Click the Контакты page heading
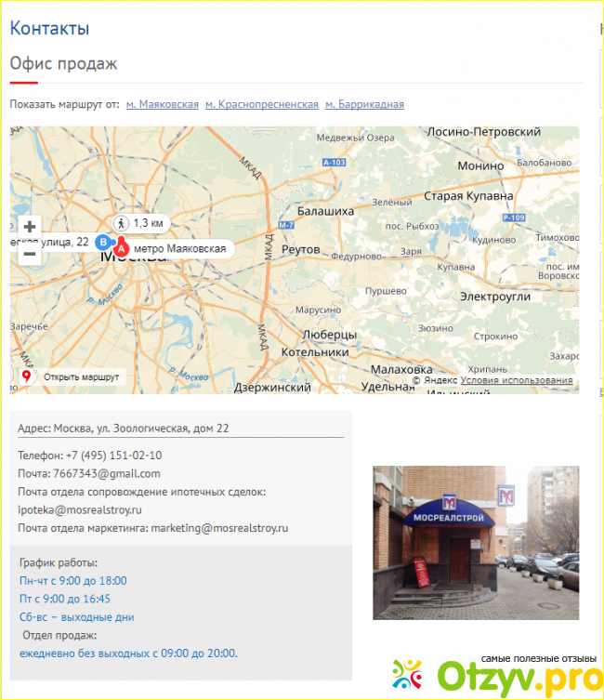Viewport: 604px width, 700px height. [49, 28]
